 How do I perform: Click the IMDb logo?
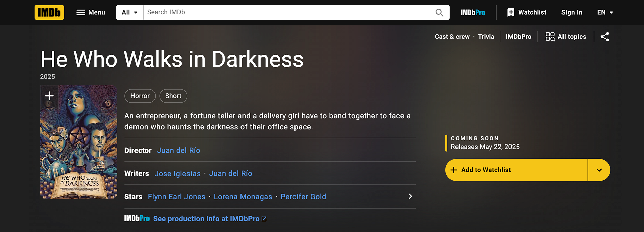[49, 12]
